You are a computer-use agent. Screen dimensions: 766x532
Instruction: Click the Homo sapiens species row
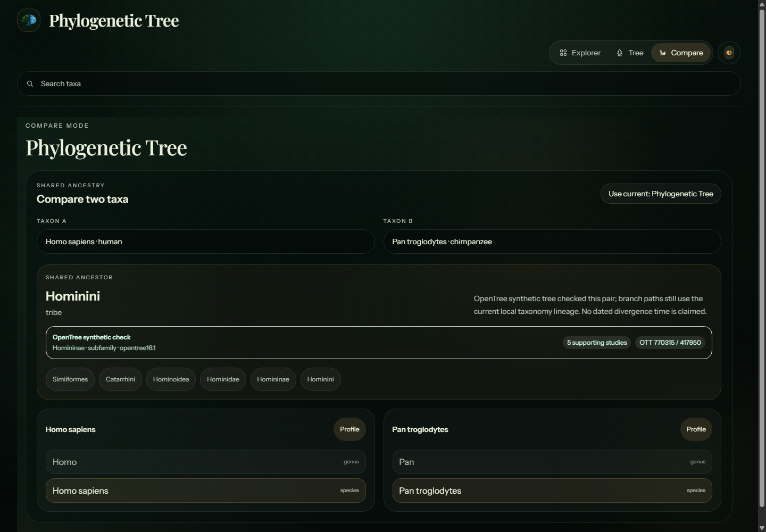click(x=206, y=491)
